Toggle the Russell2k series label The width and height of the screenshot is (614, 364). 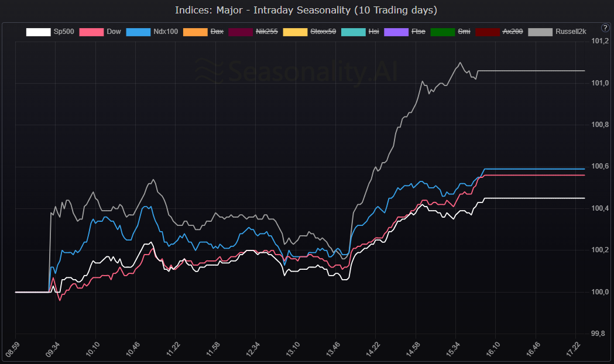coord(571,32)
